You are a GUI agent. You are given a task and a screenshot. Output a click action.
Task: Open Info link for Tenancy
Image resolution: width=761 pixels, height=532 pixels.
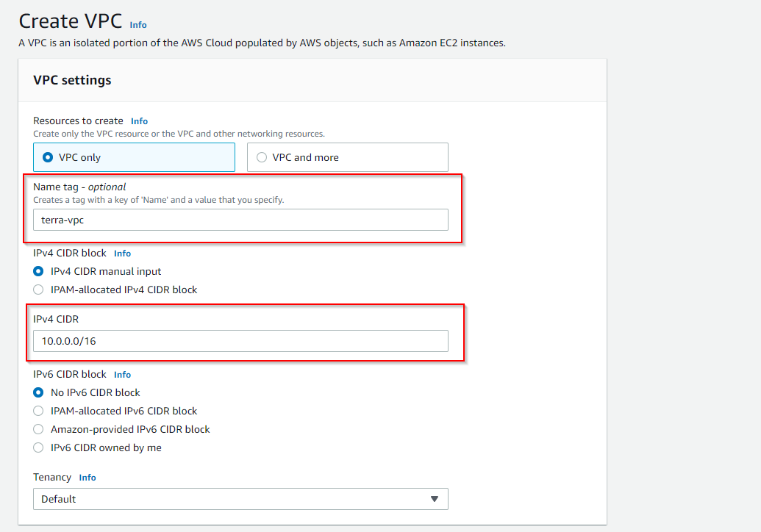pos(87,477)
